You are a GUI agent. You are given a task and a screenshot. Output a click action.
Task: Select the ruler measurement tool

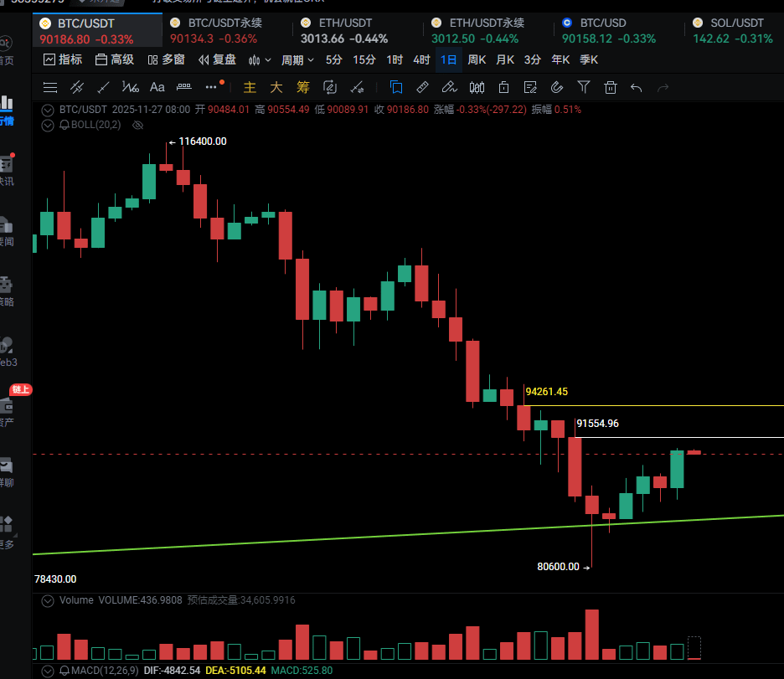pos(423,87)
